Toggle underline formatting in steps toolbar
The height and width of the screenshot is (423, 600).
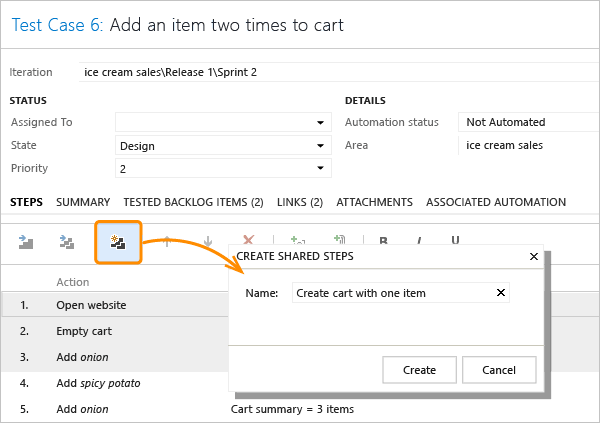[x=455, y=241]
